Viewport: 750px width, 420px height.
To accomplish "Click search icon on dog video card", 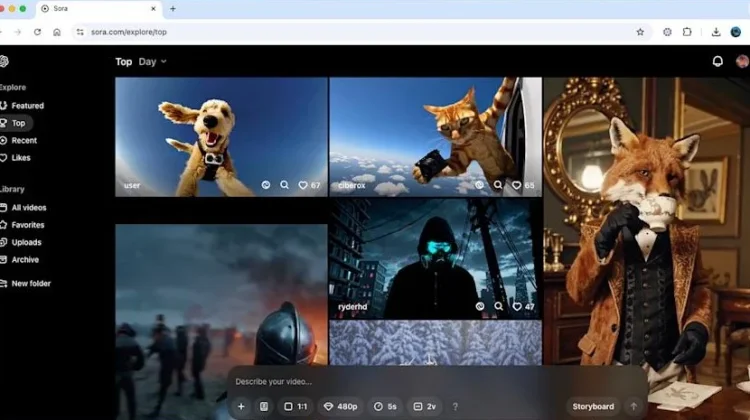I will tap(284, 185).
